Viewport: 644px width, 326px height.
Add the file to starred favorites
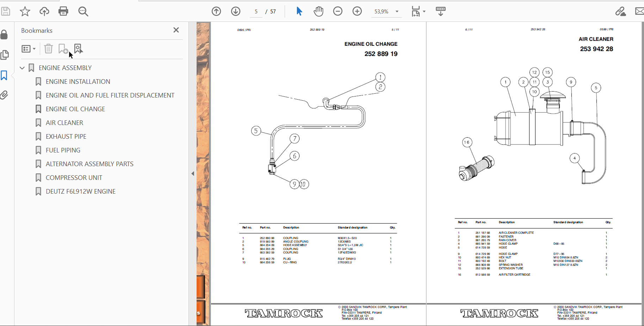(x=25, y=11)
